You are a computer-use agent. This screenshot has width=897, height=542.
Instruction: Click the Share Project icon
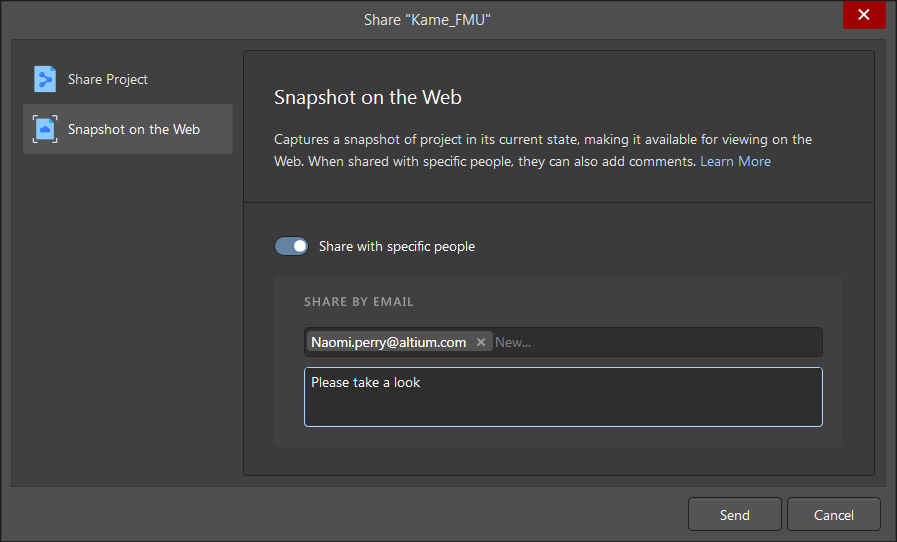(x=45, y=79)
